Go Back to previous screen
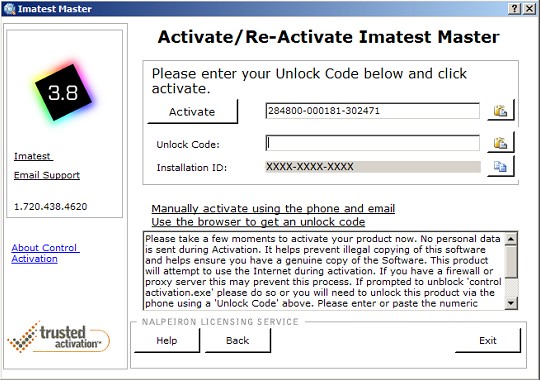Image resolution: width=540 pixels, height=380 pixels. pyautogui.click(x=238, y=340)
